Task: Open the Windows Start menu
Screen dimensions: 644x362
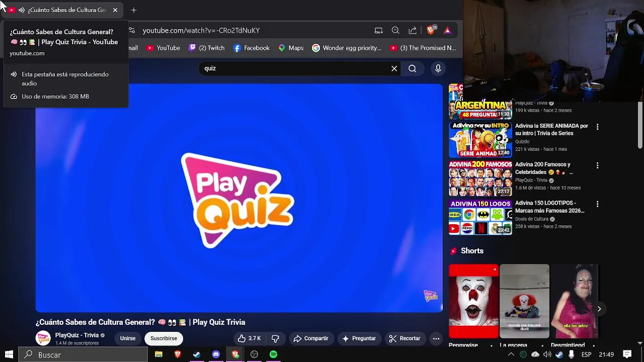Action: click(9, 354)
